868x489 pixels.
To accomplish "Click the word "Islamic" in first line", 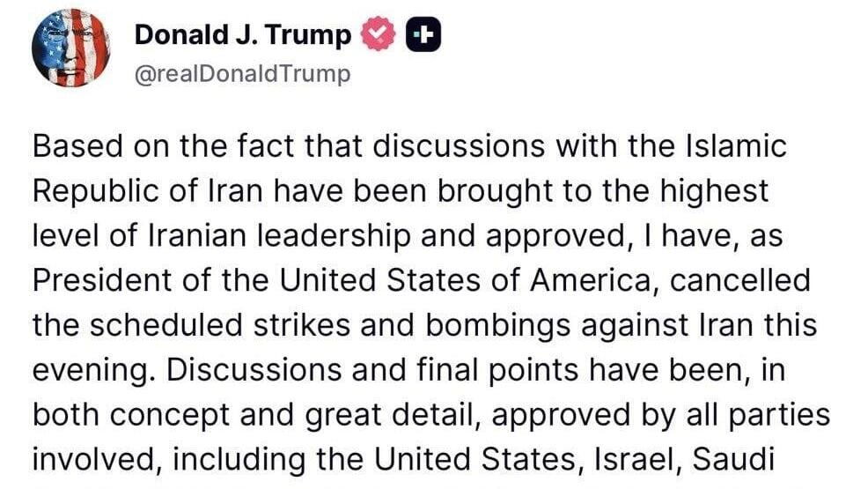I will (x=736, y=146).
